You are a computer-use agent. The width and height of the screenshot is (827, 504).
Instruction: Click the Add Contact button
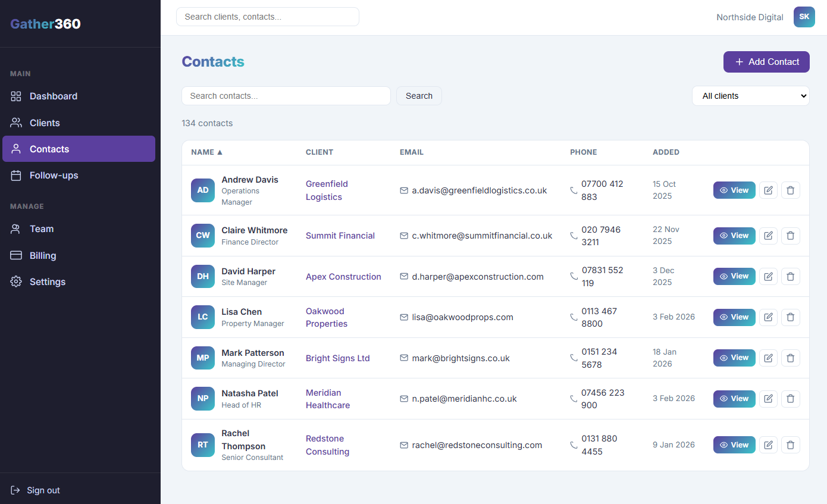pos(766,62)
